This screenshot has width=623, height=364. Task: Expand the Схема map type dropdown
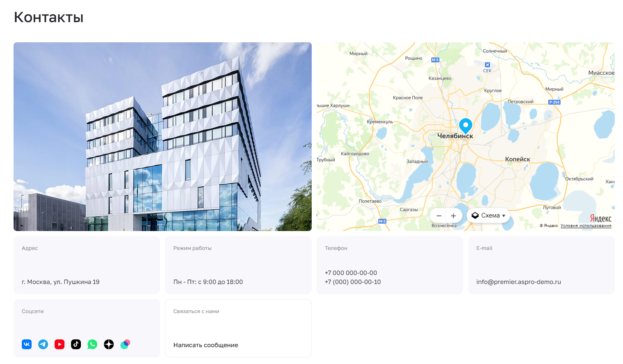point(488,215)
